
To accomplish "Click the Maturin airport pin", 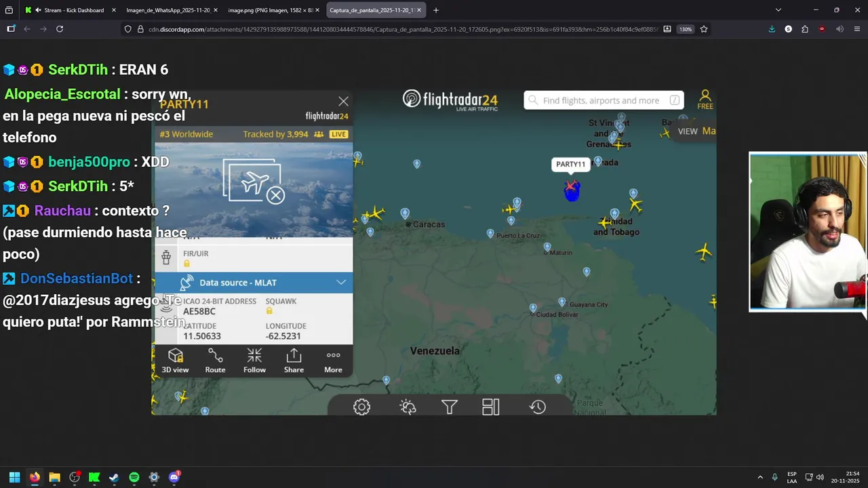I will click(547, 247).
